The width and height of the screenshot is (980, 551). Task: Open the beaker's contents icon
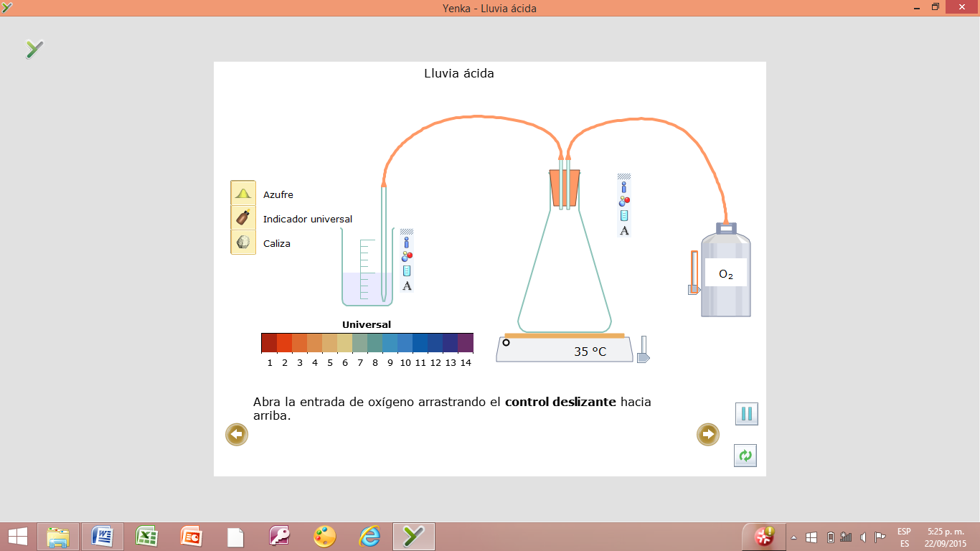pyautogui.click(x=407, y=270)
